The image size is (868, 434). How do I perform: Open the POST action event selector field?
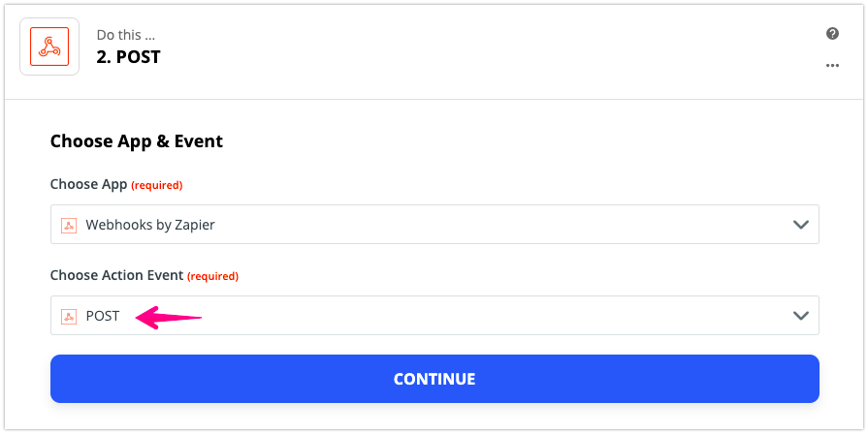click(434, 315)
